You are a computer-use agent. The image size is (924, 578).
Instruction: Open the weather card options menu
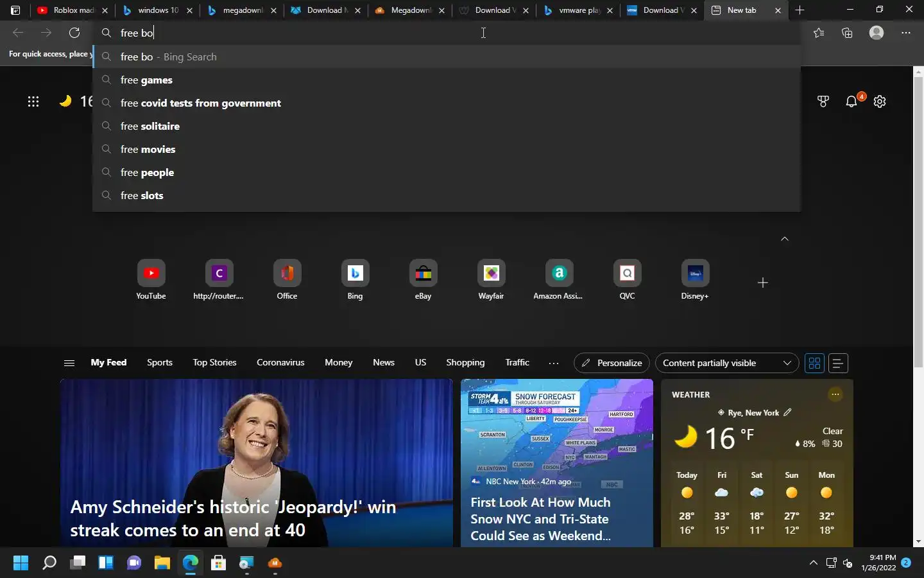pos(835,394)
